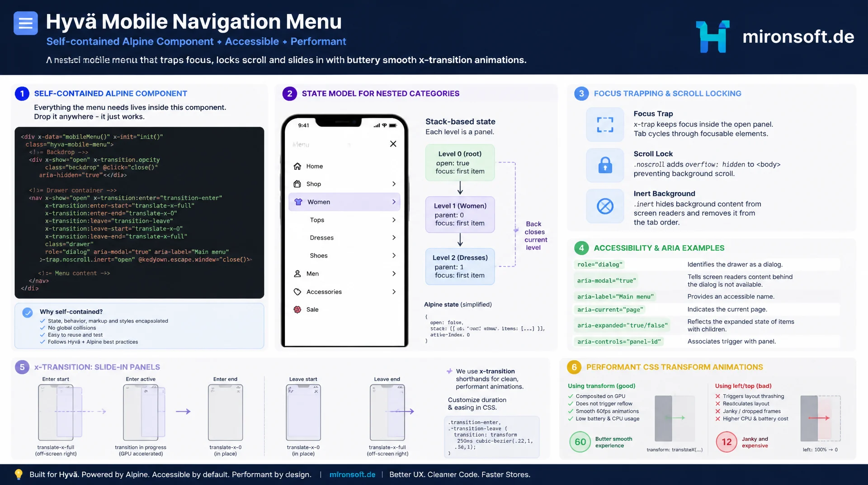Viewport: 868px width, 485px height.
Task: Choose the Accessories menu label
Action: tap(324, 292)
